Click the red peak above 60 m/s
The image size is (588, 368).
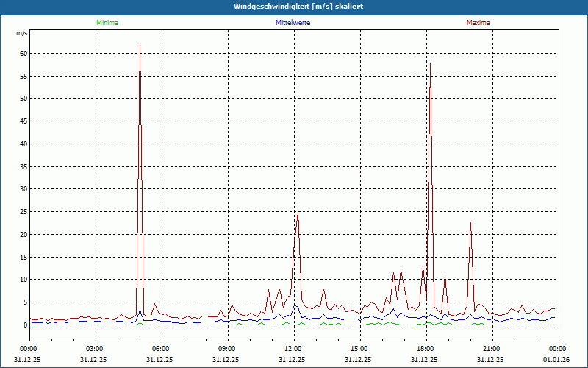click(x=140, y=44)
